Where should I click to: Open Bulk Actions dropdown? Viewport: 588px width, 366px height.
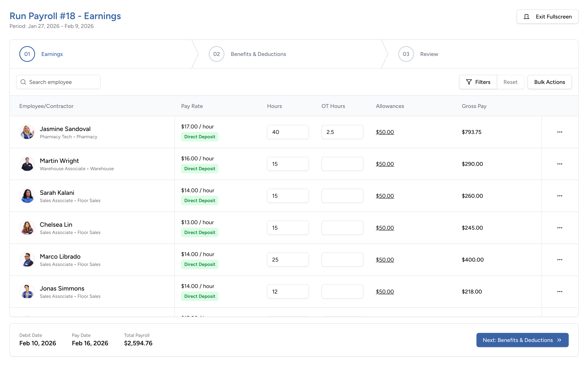550,82
